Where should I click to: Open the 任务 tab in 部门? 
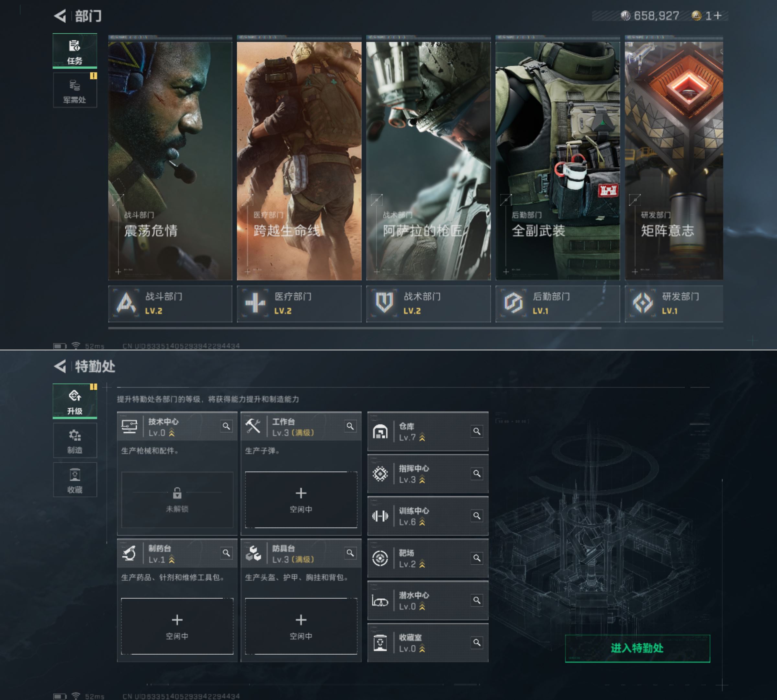click(x=74, y=51)
